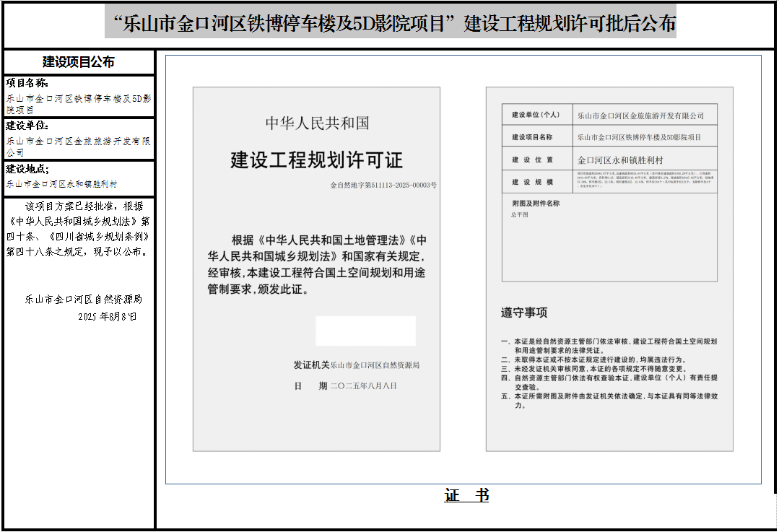Click the 建设单位 label in the sidebar
This screenshot has height=532, width=779.
click(27, 126)
